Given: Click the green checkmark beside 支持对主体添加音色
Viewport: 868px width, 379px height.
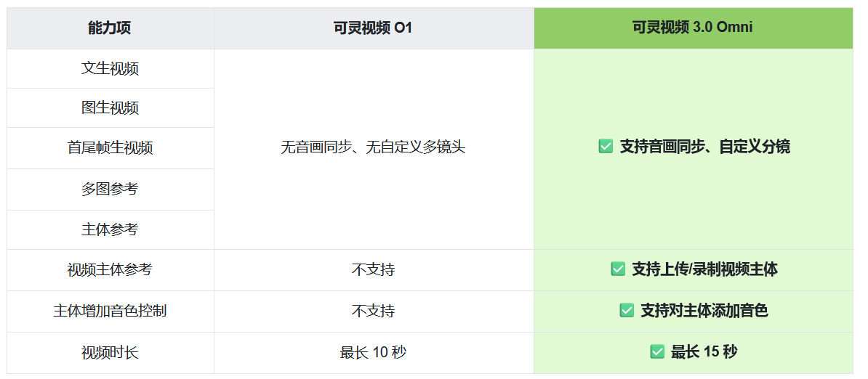Looking at the screenshot, I should (x=627, y=311).
